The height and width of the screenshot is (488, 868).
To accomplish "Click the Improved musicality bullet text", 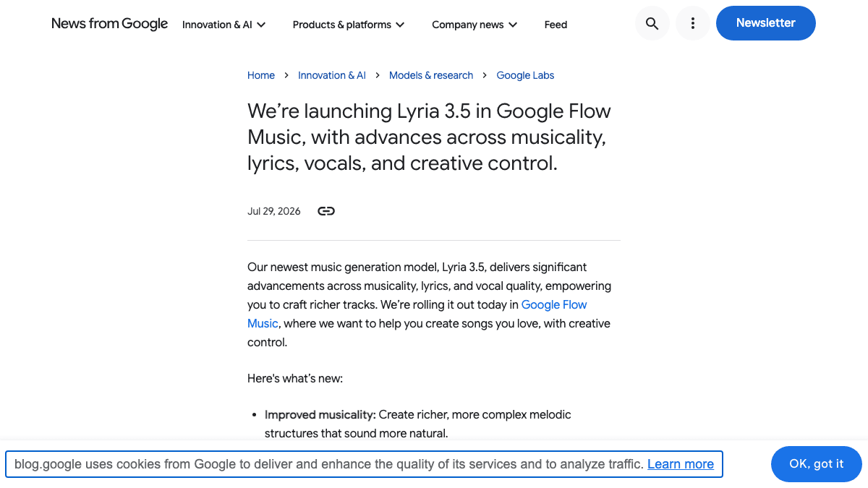I will (x=418, y=424).
